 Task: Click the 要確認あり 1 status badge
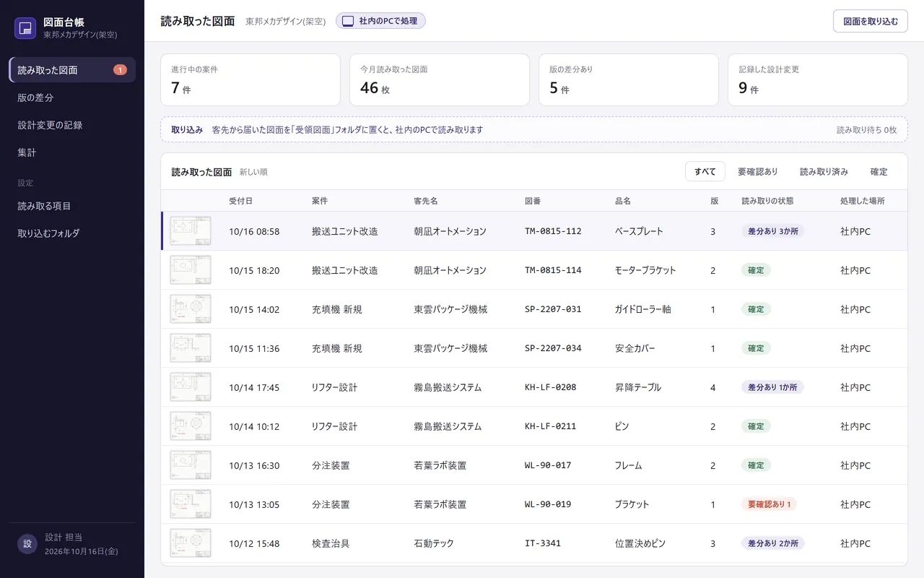pos(769,504)
